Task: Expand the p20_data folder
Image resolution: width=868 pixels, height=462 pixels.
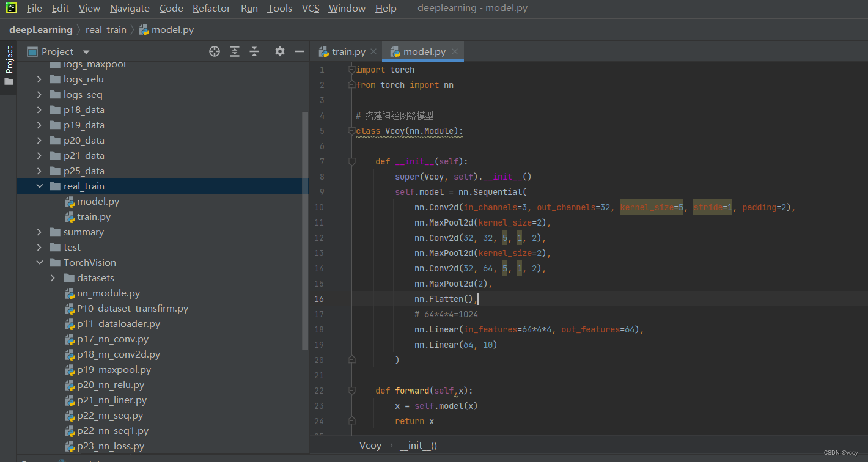Action: tap(40, 141)
